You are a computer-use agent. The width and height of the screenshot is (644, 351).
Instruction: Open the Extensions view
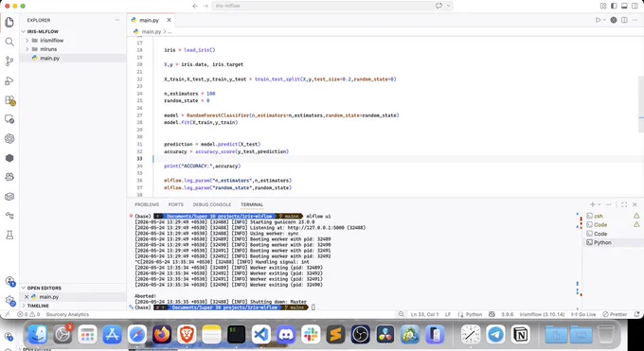[x=9, y=100]
